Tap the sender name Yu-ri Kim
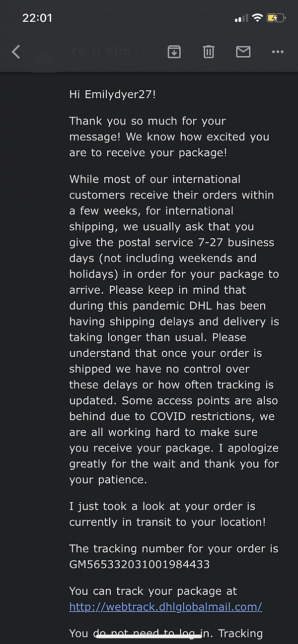298x644 pixels. coord(99,51)
